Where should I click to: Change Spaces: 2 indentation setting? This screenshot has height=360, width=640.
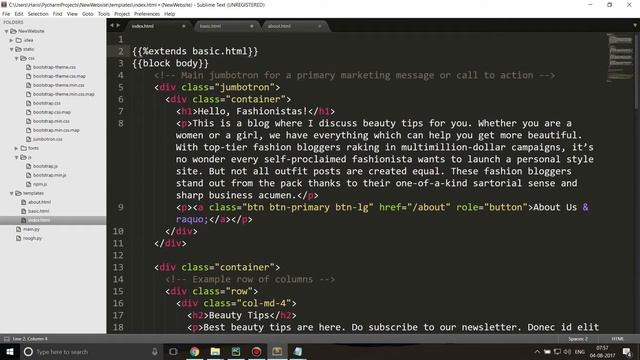click(x=578, y=339)
